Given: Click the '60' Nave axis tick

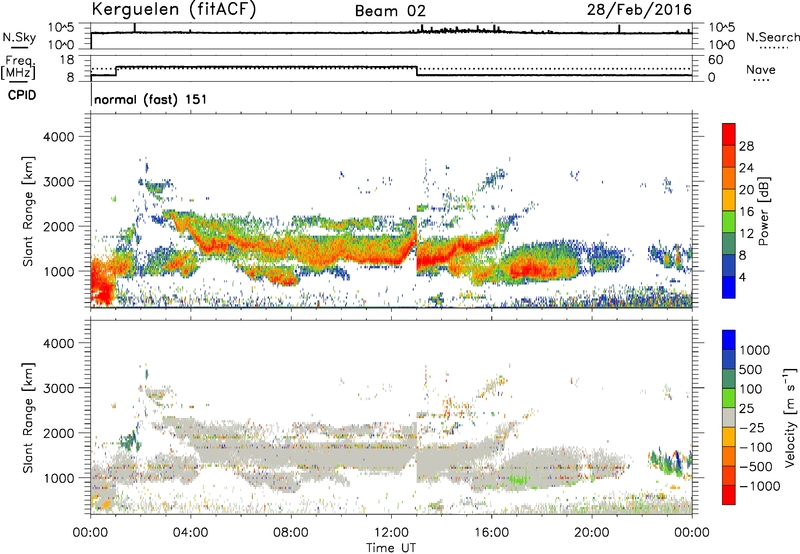Looking at the screenshot, I should [715, 60].
